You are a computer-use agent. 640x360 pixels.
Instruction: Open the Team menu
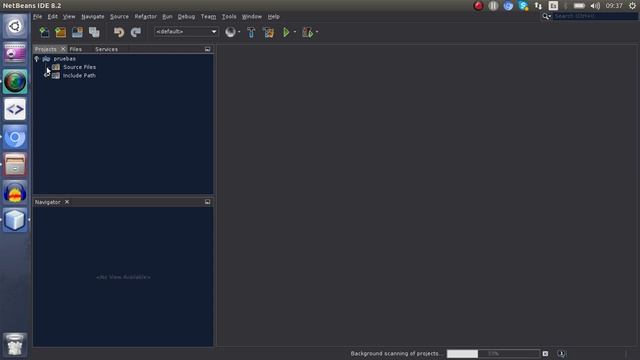[x=208, y=17]
